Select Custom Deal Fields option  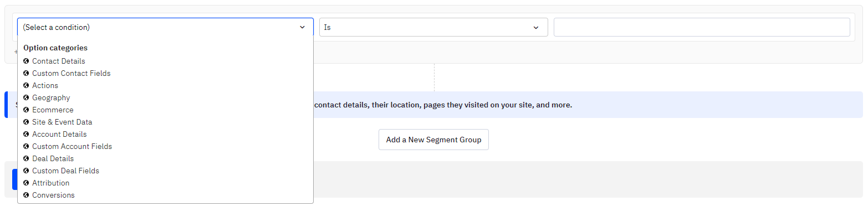tap(65, 171)
